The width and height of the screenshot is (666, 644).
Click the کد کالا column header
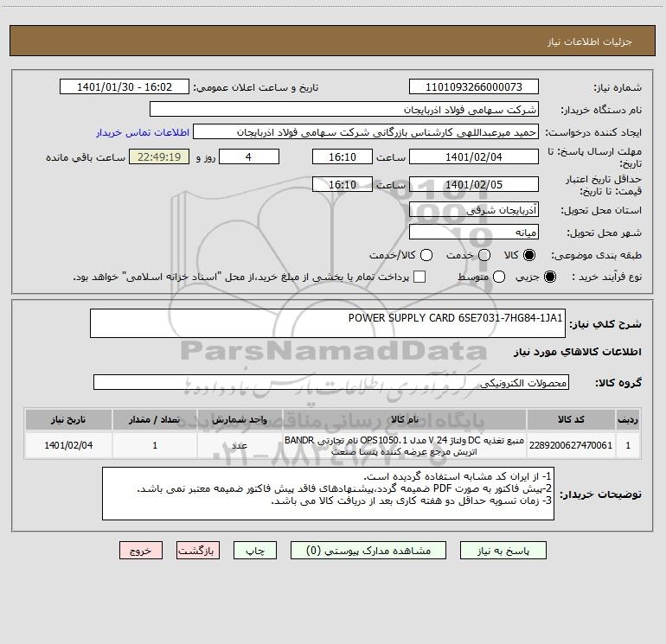click(x=571, y=419)
